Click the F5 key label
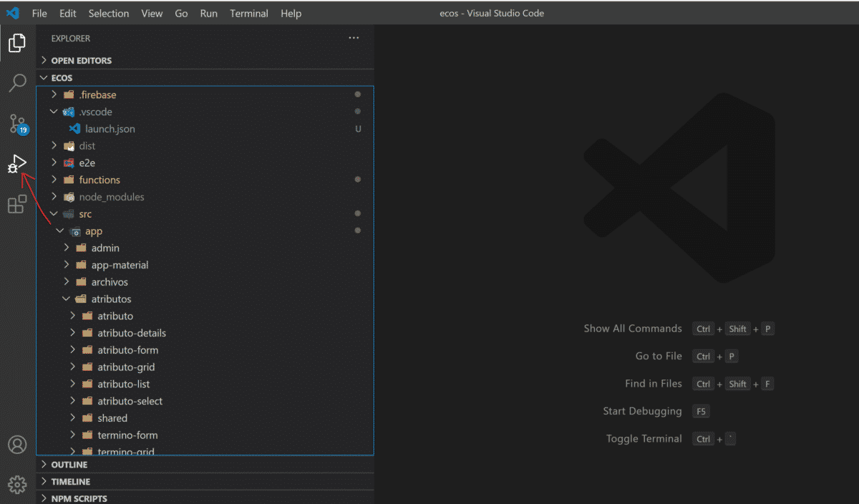The height and width of the screenshot is (504, 859). [x=701, y=412]
